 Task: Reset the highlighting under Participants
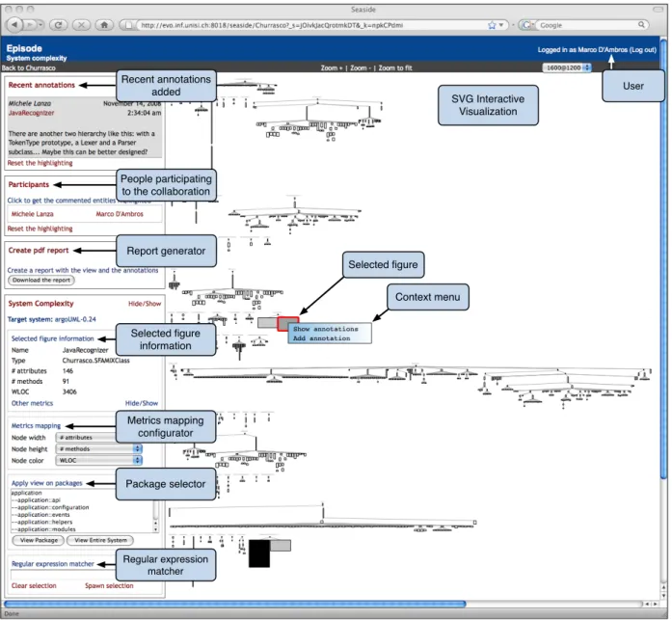click(40, 229)
